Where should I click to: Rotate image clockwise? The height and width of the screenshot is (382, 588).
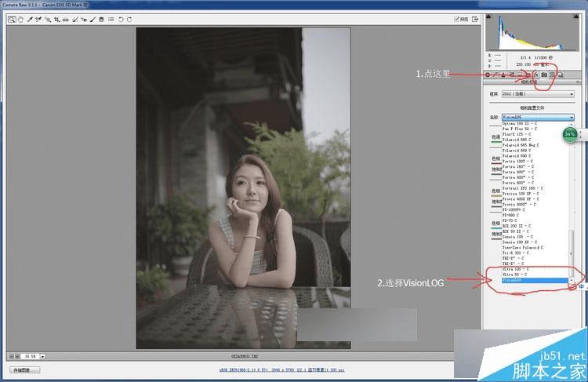(129, 20)
